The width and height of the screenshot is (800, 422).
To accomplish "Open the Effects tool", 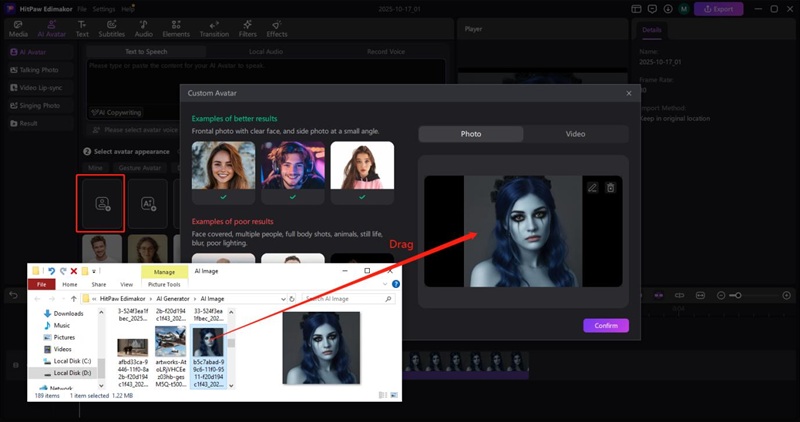I will pos(277,29).
